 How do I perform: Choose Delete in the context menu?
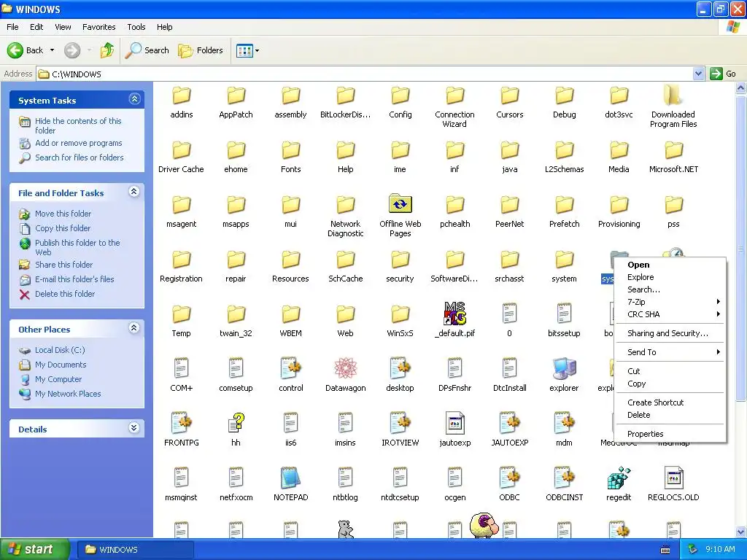[670, 415]
